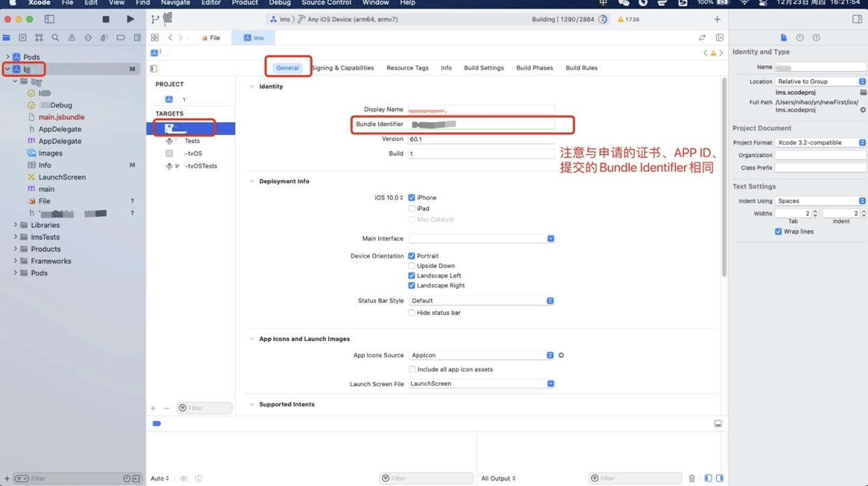This screenshot has height=486, width=868.
Task: Open the Report navigator
Action: pos(137,38)
